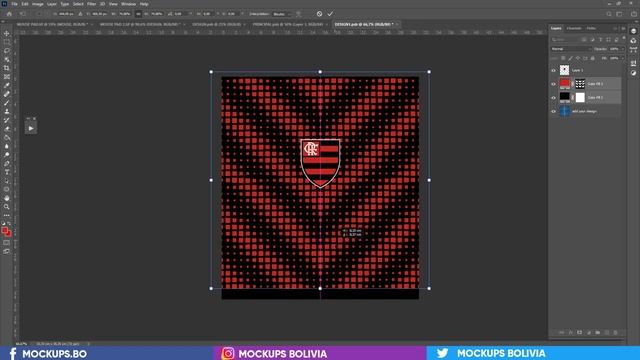Select the Eraser tool

(x=7, y=129)
